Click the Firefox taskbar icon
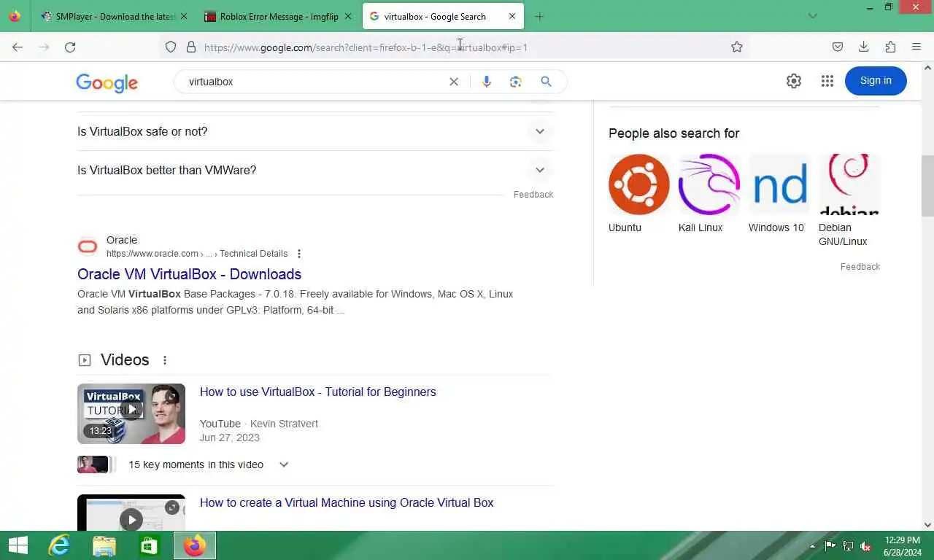 (195, 545)
